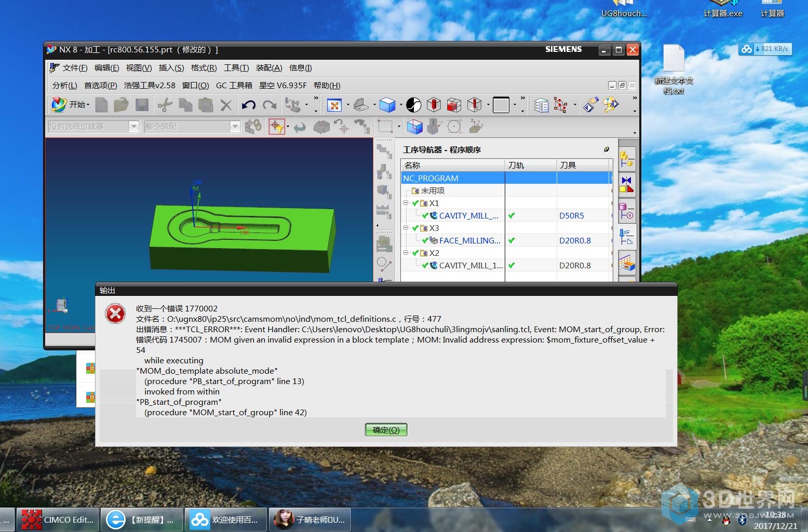Screen dimensions: 808x532
Task: Click the Save disk icon
Action: [x=142, y=105]
